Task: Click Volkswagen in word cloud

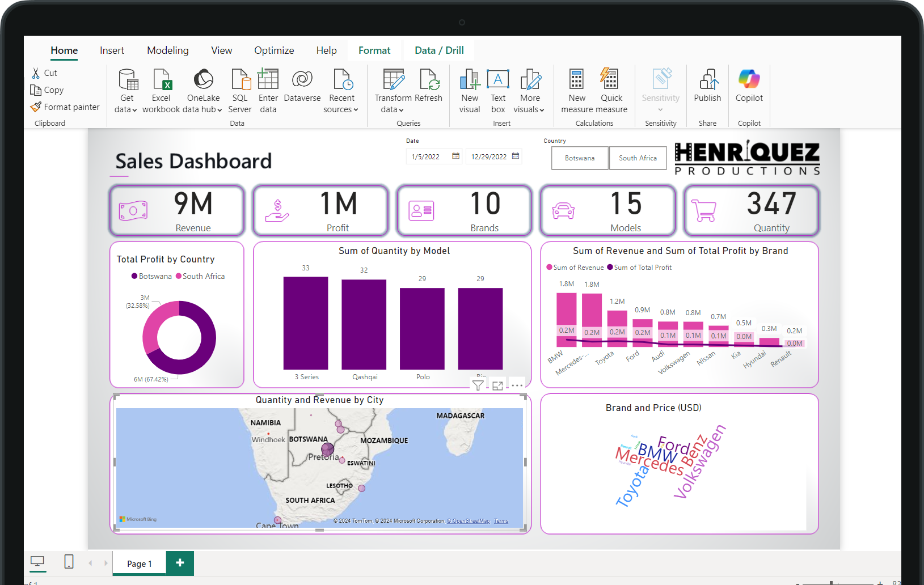Action: (699, 462)
